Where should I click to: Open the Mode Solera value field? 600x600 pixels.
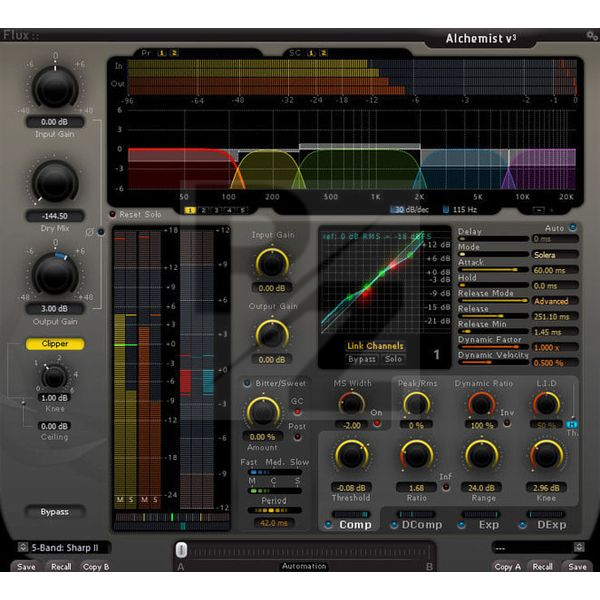[x=555, y=255]
